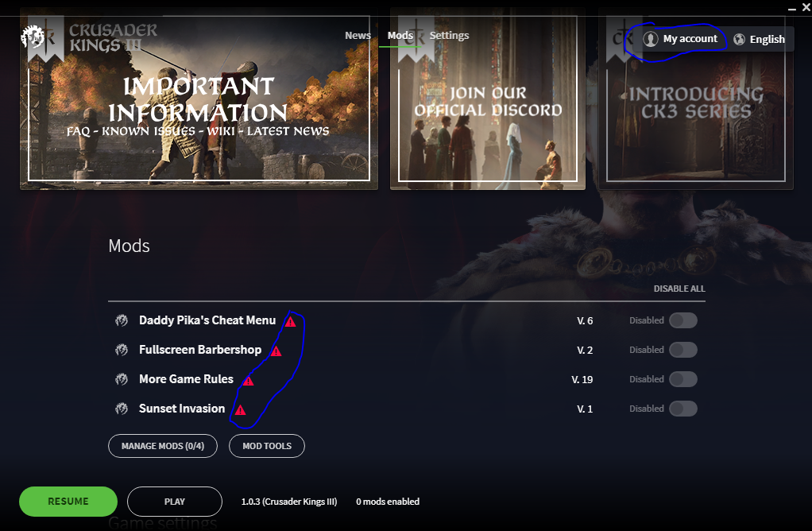
Task: Open the English language selector
Action: 760,38
